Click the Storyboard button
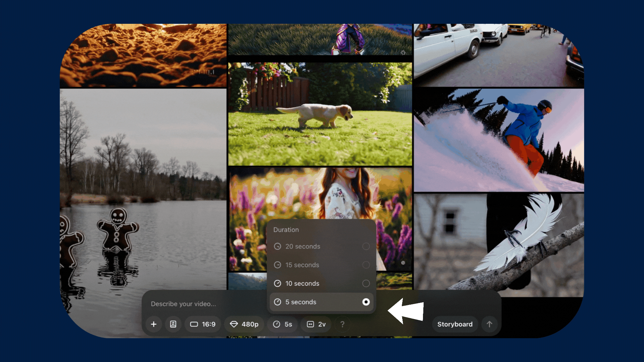The height and width of the screenshot is (362, 644). click(x=455, y=324)
